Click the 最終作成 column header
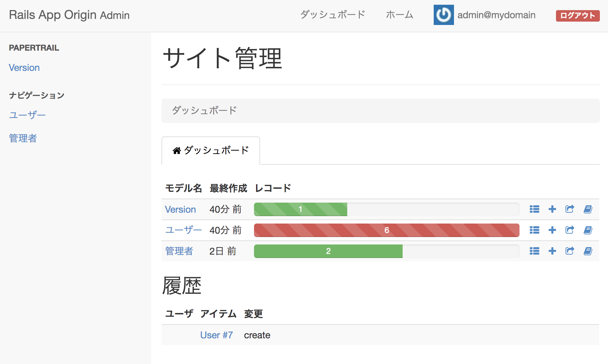Viewport: 608px width, 364px height. [228, 188]
